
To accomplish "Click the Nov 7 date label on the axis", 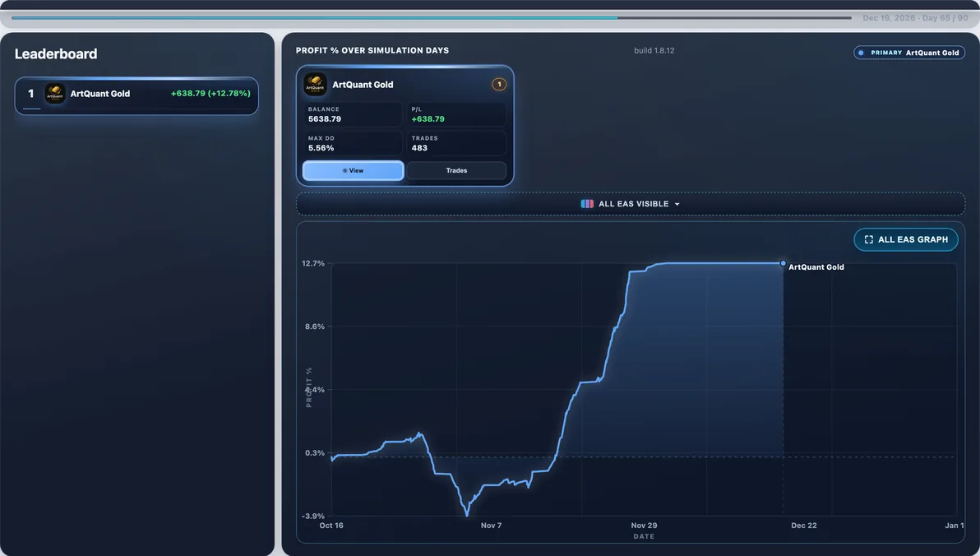I will click(x=492, y=526).
